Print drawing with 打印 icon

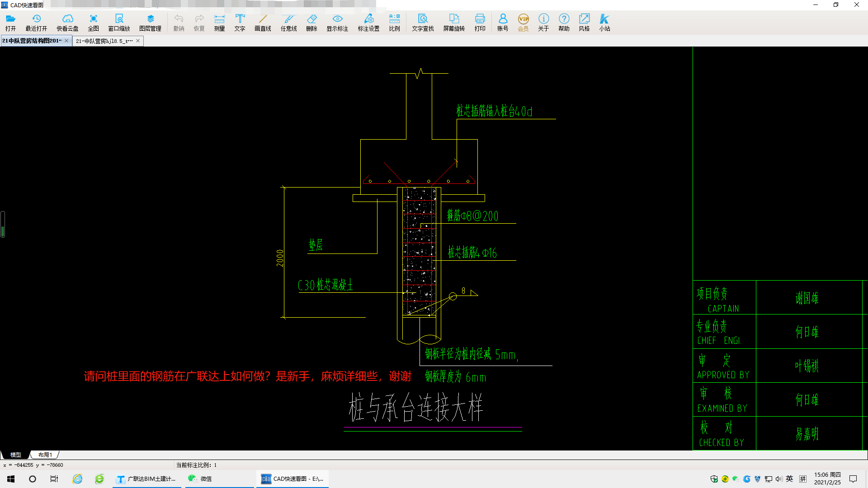(x=480, y=22)
